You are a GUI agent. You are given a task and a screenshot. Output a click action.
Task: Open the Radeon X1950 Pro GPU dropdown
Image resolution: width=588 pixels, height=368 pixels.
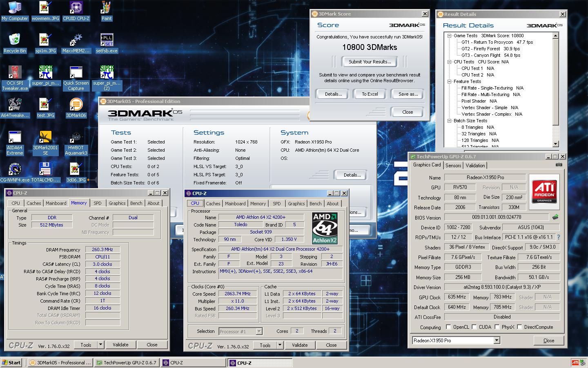click(x=497, y=340)
